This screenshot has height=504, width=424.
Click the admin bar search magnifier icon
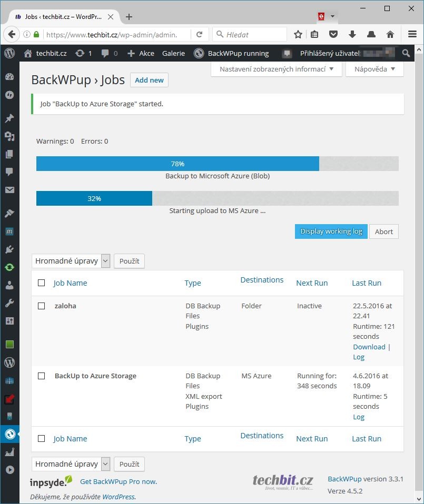[x=406, y=53]
